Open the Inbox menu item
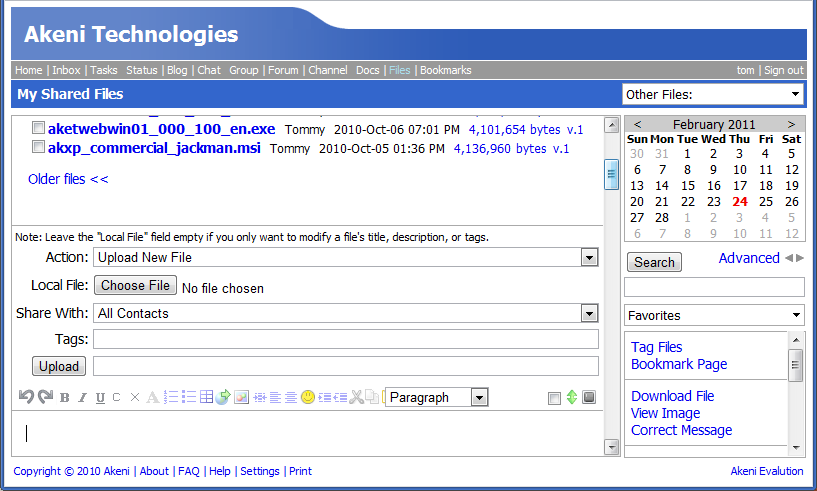 (66, 70)
